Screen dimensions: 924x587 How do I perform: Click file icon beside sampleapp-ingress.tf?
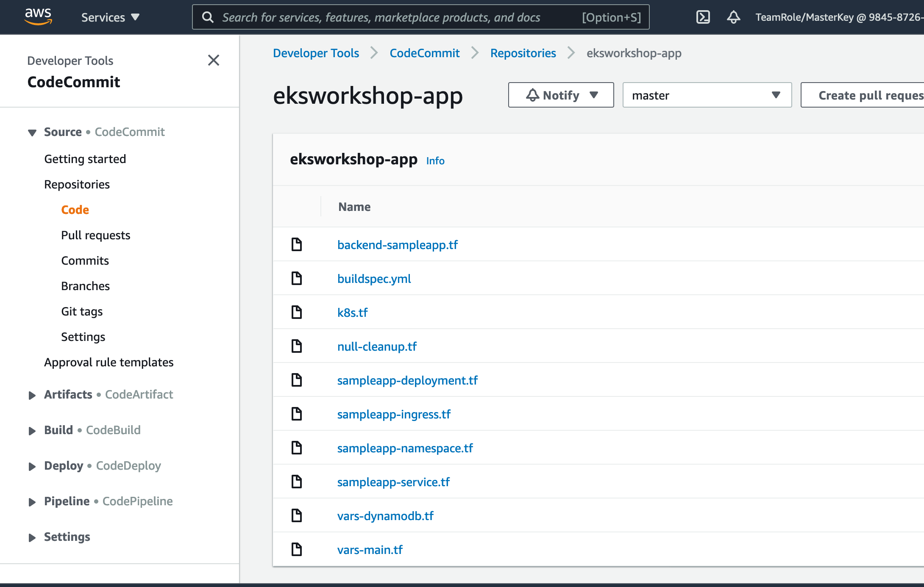coord(297,414)
